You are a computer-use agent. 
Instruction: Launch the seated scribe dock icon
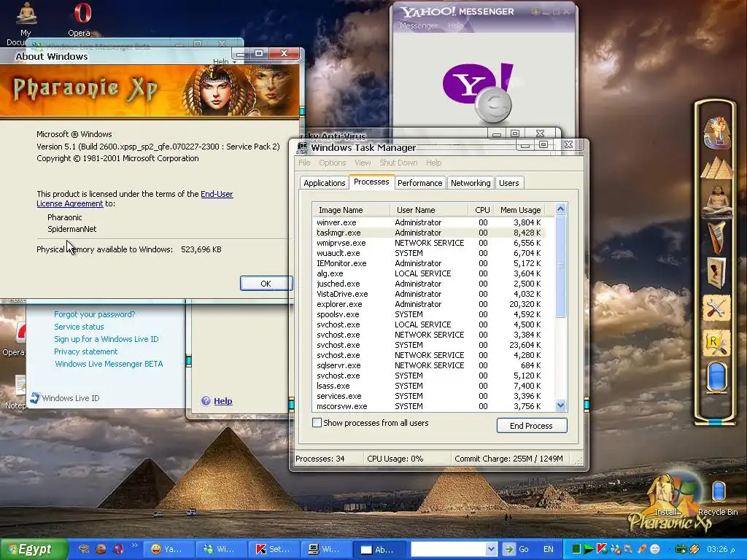(x=717, y=201)
